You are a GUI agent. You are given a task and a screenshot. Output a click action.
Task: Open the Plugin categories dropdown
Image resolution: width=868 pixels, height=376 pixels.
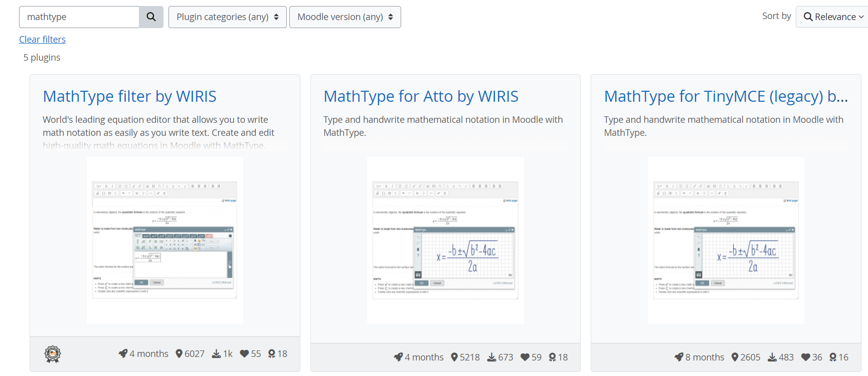[x=228, y=17]
